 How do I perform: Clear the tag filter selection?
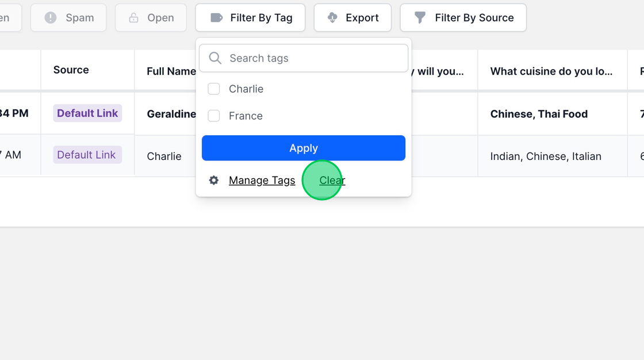[x=332, y=180]
